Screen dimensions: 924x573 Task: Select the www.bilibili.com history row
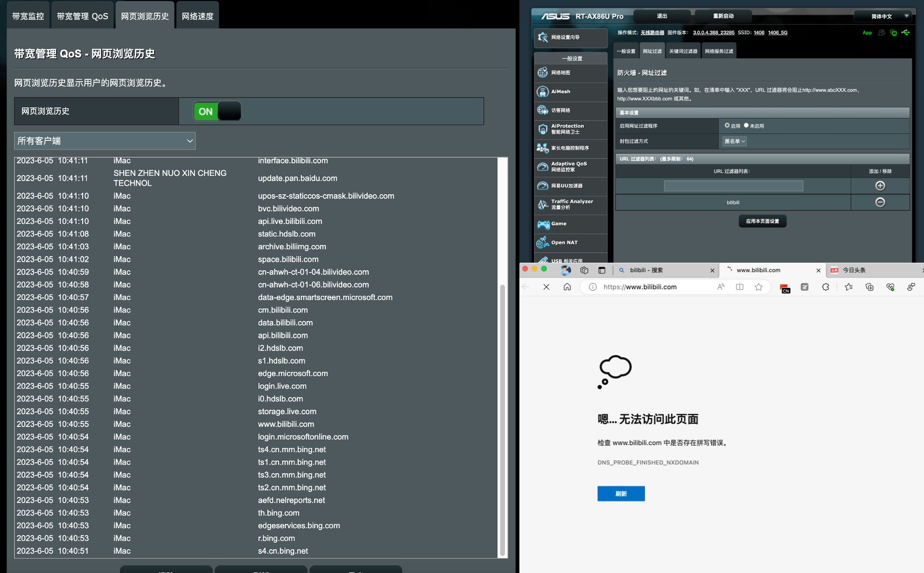tap(256, 424)
